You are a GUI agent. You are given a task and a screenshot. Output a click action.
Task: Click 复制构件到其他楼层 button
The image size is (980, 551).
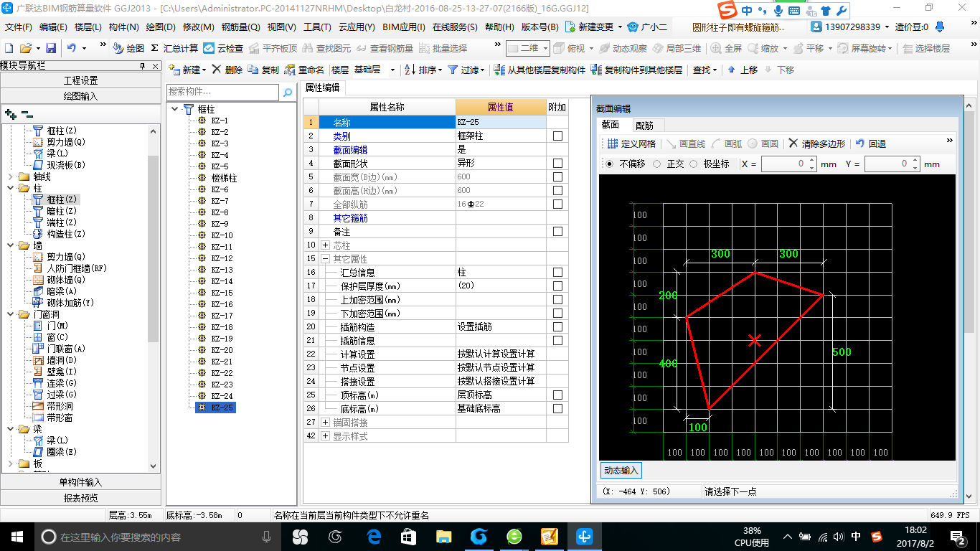coord(637,70)
